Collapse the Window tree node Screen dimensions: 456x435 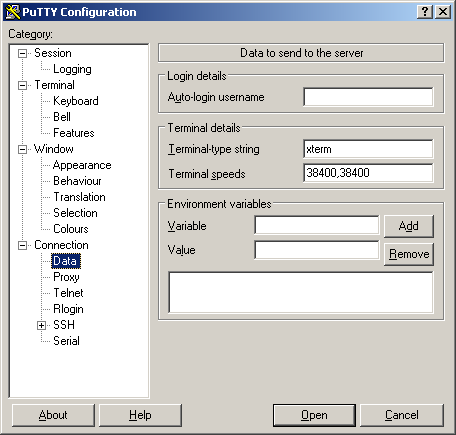22,149
